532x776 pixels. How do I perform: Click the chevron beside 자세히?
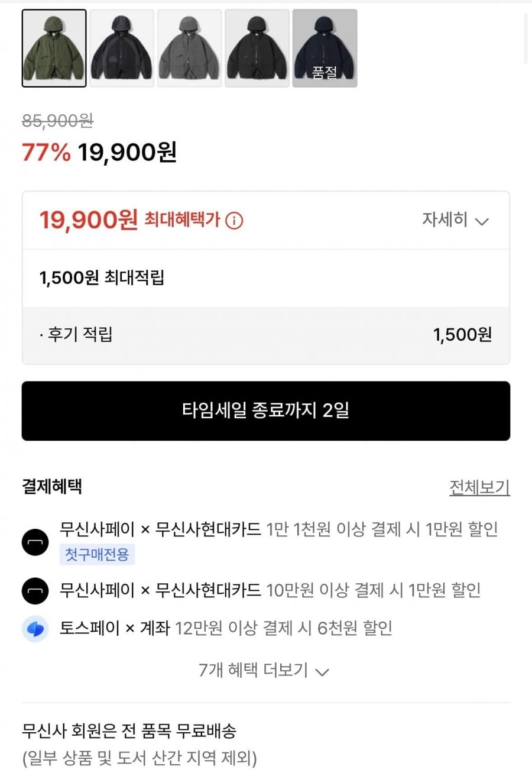(482, 222)
